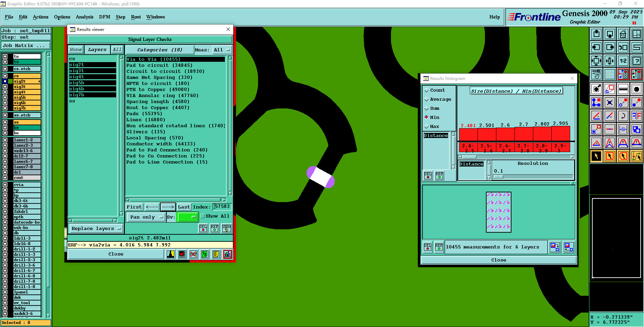Viewport: 644px width, 327px height.
Task: Click the red dot screen icon in Results viewer
Action: (x=182, y=254)
